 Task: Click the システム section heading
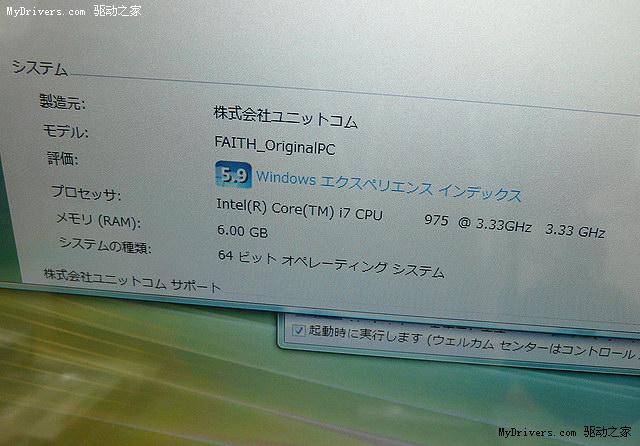(39, 67)
